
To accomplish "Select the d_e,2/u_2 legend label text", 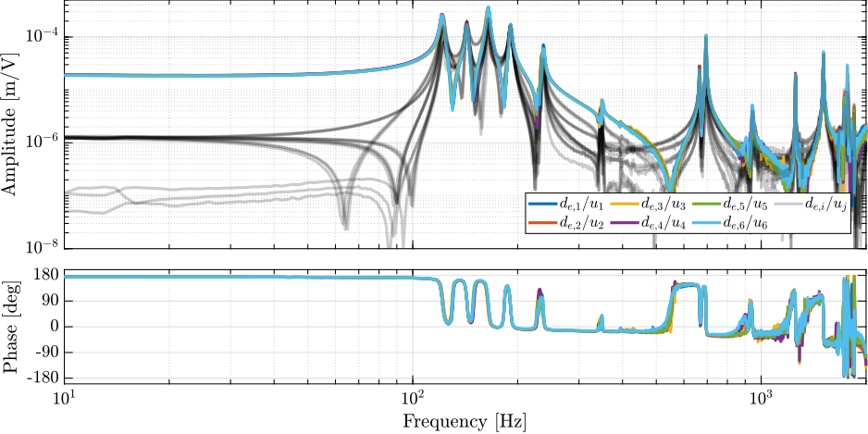I will point(579,223).
